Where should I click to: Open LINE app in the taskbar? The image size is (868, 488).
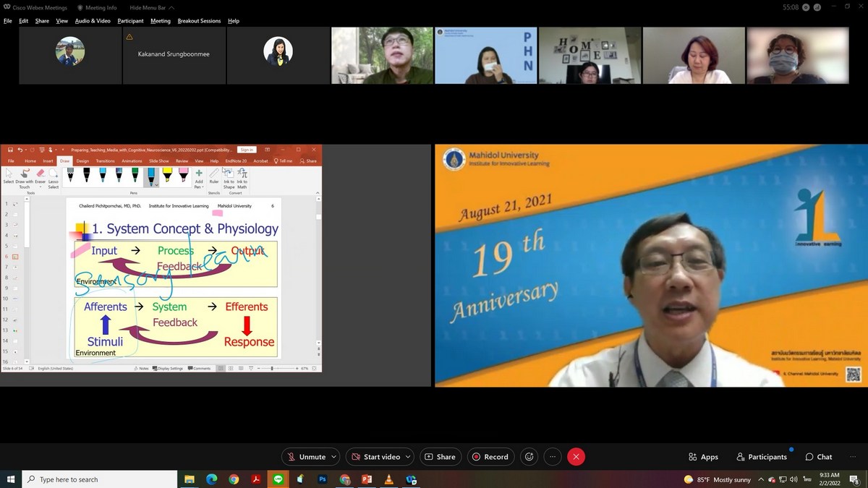tap(278, 479)
